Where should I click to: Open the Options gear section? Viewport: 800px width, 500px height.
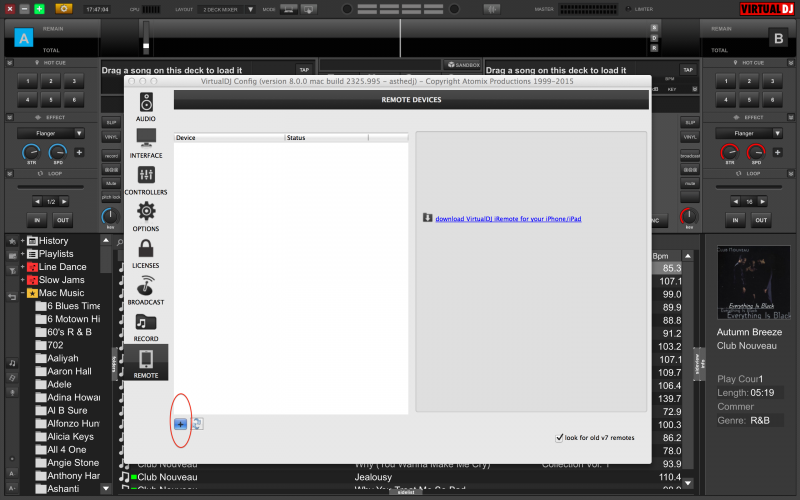click(146, 217)
